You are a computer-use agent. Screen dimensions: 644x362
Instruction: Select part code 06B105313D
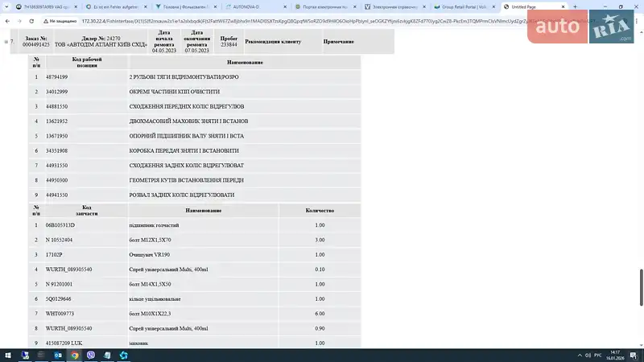(x=60, y=225)
